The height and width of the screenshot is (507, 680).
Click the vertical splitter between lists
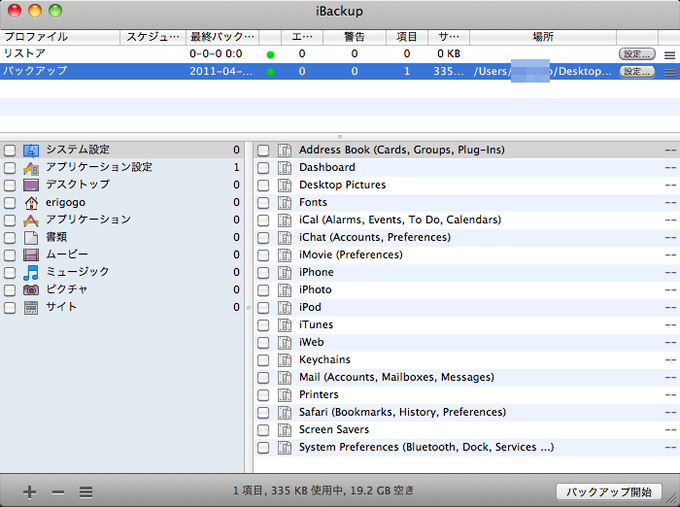point(248,307)
